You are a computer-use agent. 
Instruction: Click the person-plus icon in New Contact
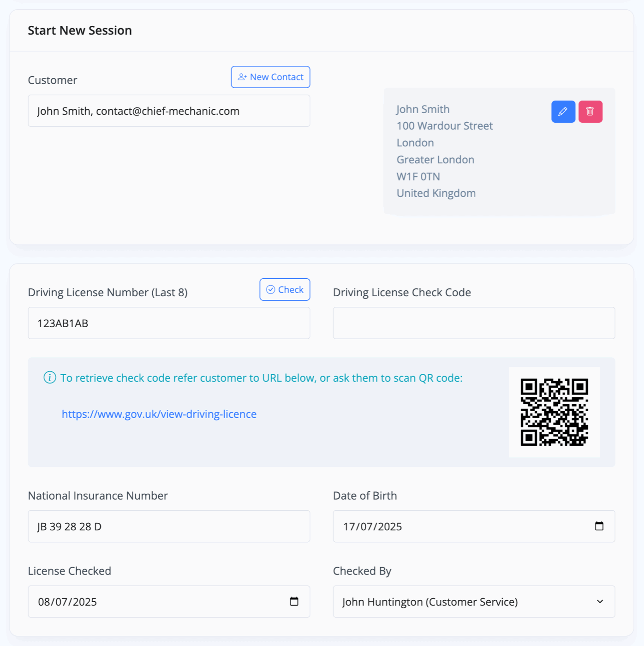[242, 77]
